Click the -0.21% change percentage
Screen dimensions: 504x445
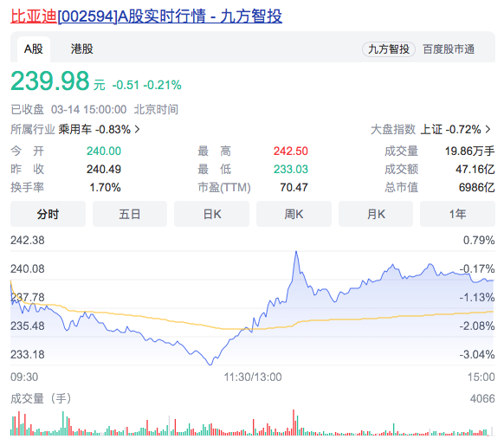pyautogui.click(x=162, y=85)
